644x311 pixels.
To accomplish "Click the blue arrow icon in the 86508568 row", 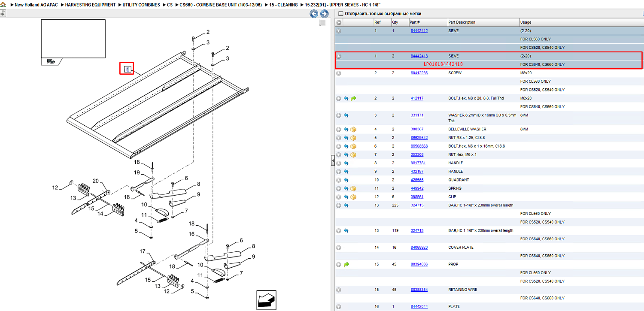I will (346, 146).
